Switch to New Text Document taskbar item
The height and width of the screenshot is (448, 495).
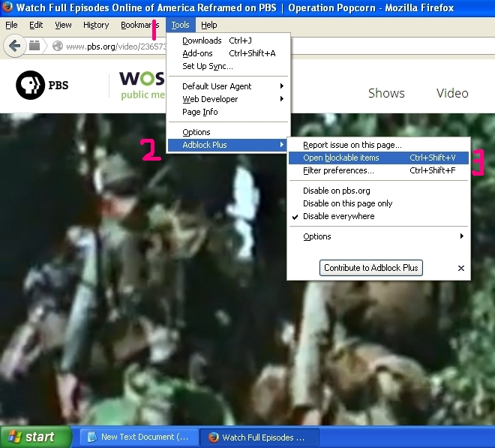[139, 437]
